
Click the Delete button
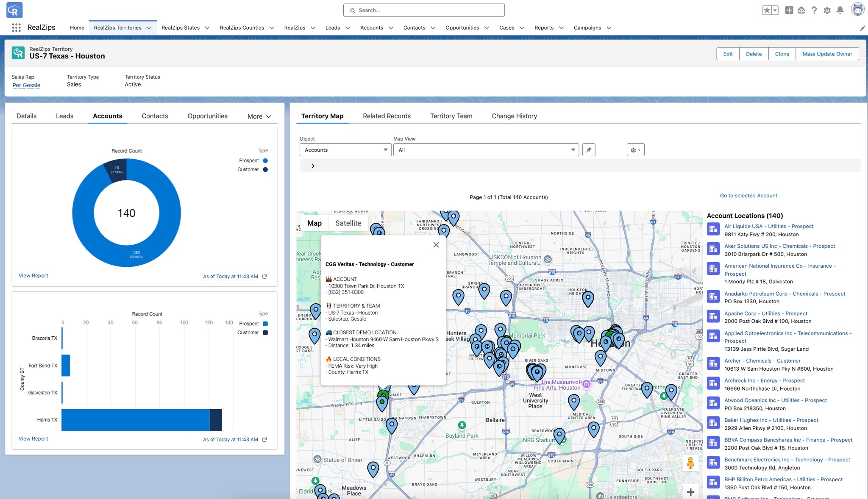tap(754, 54)
